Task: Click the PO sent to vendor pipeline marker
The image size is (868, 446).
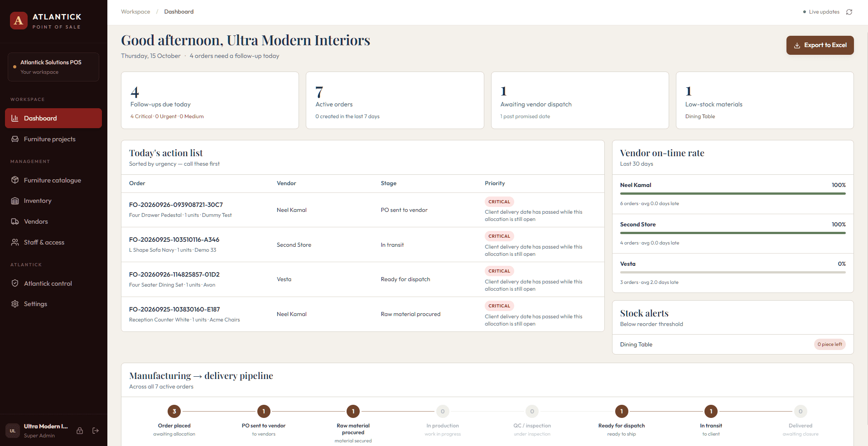Action: pos(264,411)
